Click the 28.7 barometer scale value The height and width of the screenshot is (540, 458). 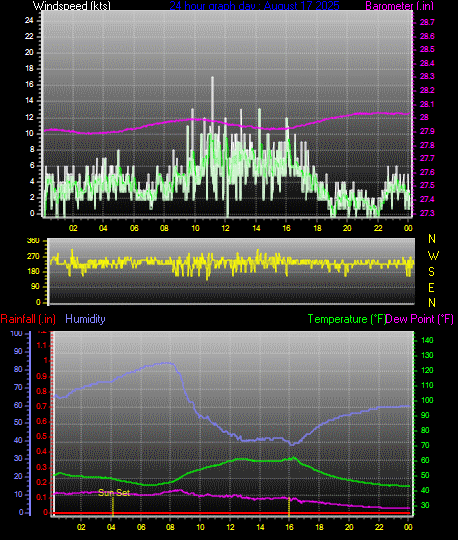coord(427,22)
